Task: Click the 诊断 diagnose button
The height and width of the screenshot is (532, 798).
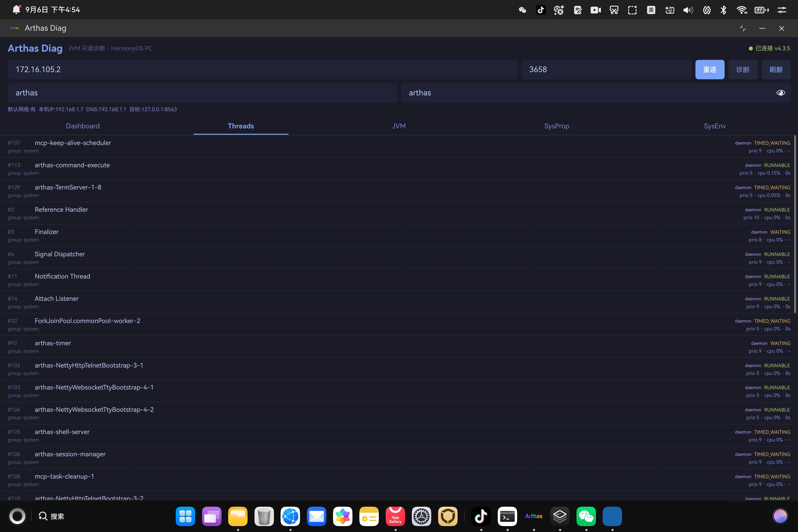Action: 743,70
